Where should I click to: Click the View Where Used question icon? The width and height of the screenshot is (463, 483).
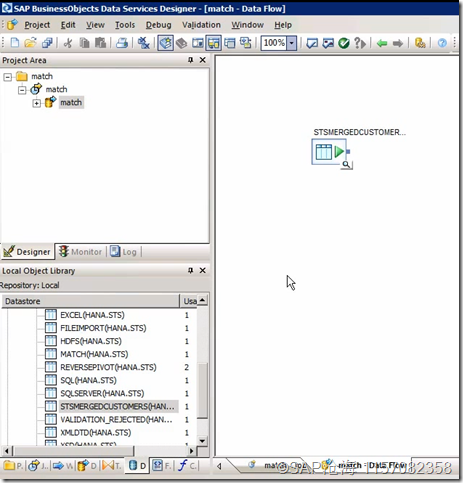coord(360,43)
